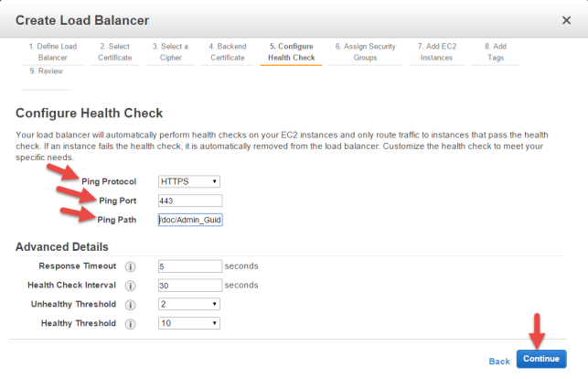Viewport: 588px width, 379px height.
Task: Jump to the Add EC2 Instances step
Action: pos(436,52)
